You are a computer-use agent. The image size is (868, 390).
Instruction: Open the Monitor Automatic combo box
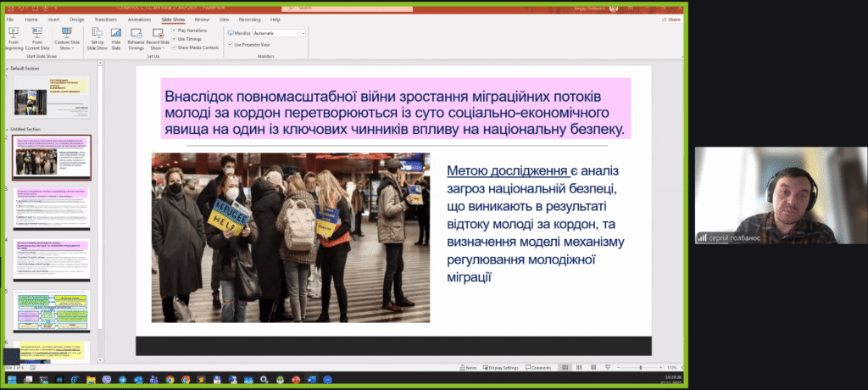279,33
